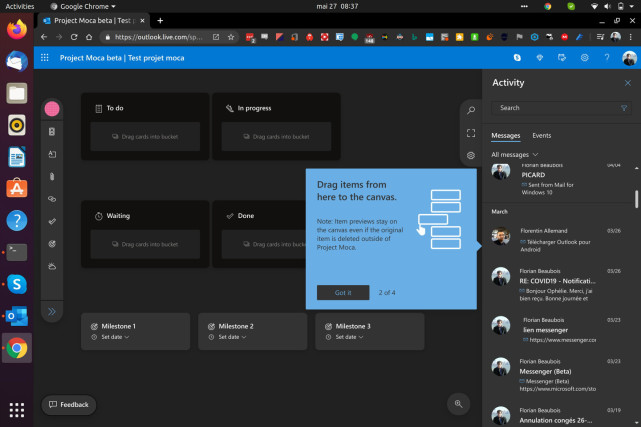Open Activities in the Ubuntu top bar
641x427 pixels.
[20, 6]
